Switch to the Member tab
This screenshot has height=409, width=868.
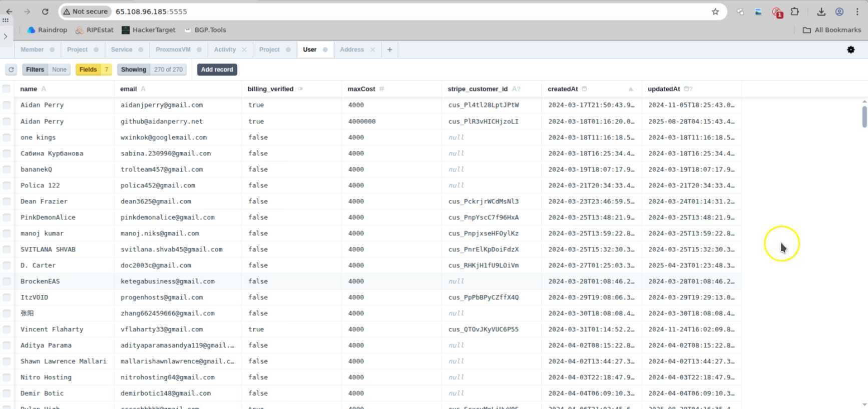32,49
